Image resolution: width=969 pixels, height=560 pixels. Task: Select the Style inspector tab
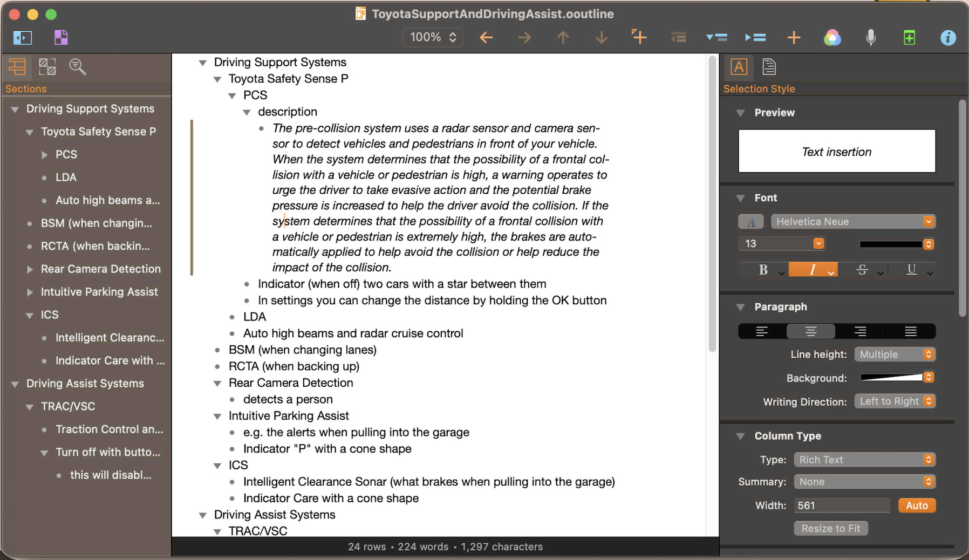[x=739, y=67]
